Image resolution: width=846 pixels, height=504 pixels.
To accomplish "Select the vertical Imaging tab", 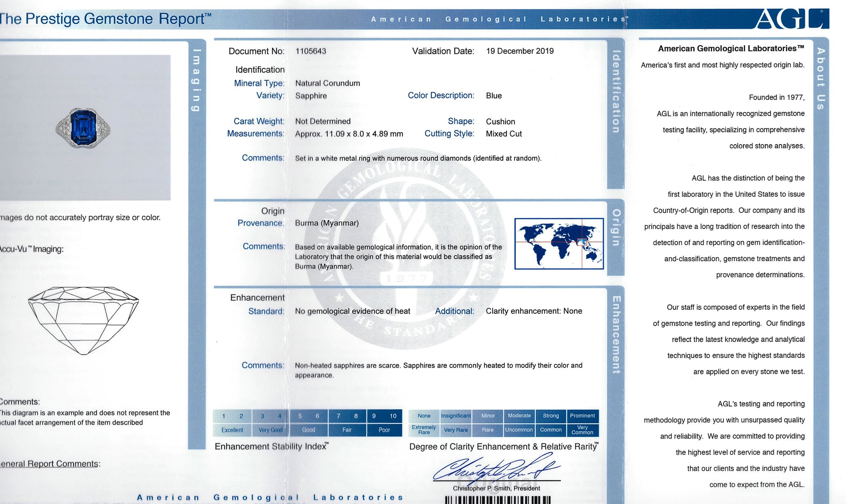I will pyautogui.click(x=197, y=80).
